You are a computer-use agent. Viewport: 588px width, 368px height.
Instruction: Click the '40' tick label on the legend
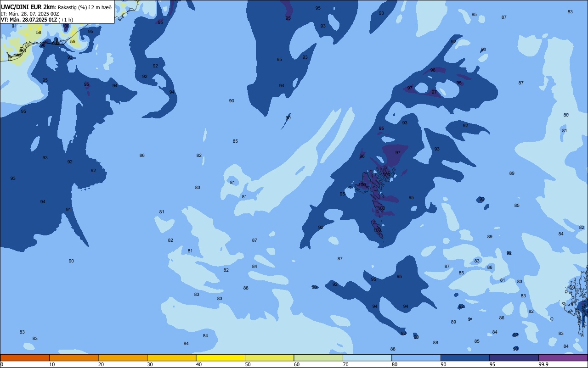pos(199,364)
